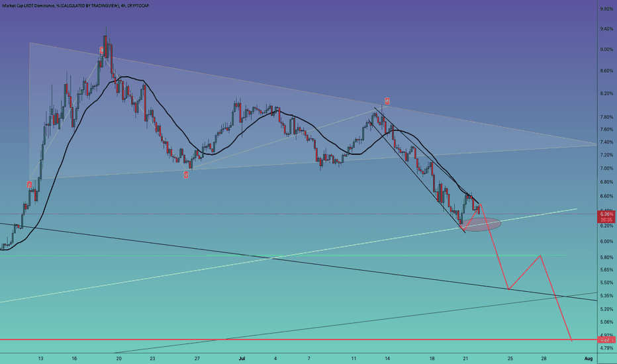Click the 6.20% price axis label
Viewport: 617px width, 364px height.
606,226
